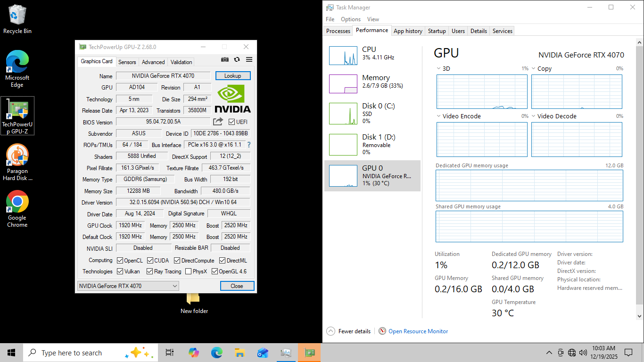Open the Startup tab in Task Manager

click(437, 31)
